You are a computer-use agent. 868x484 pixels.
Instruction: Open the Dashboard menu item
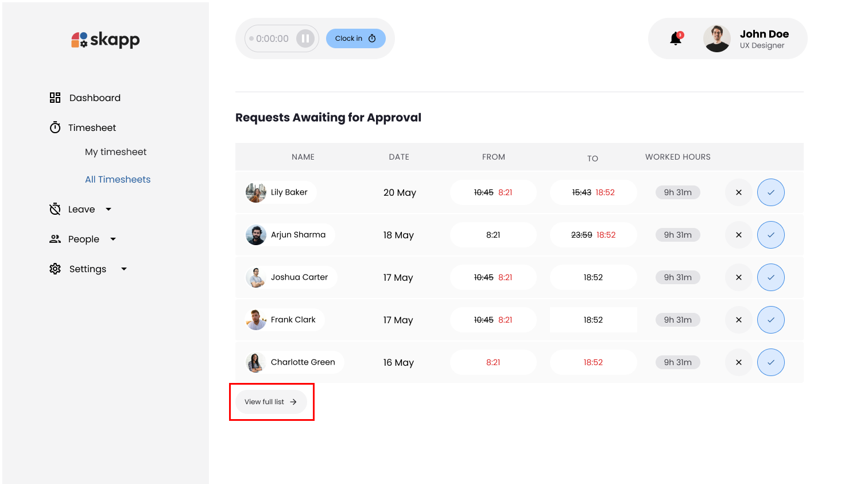click(95, 98)
